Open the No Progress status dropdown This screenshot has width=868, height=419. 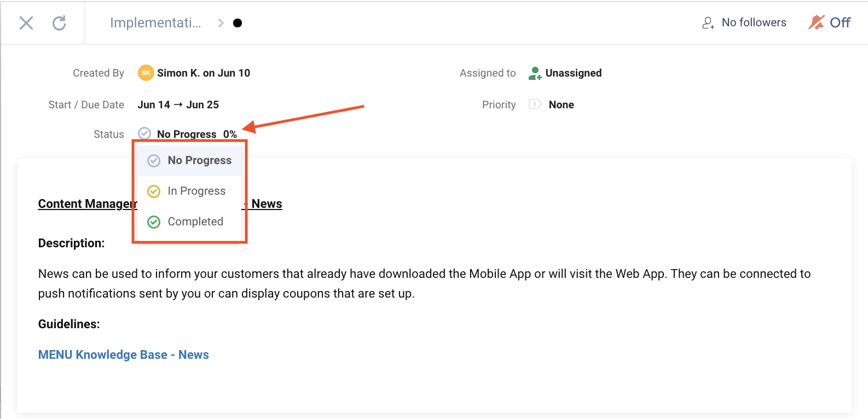pos(187,134)
